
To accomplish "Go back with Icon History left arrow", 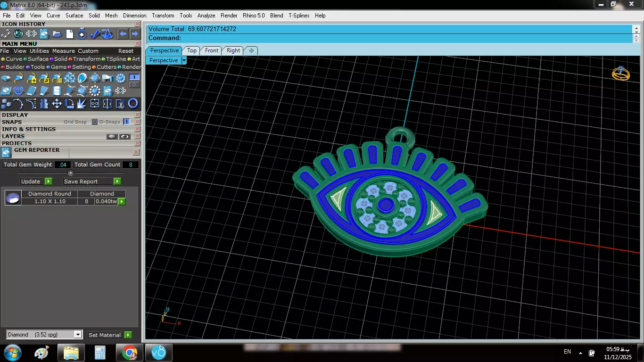I will 123,34.
